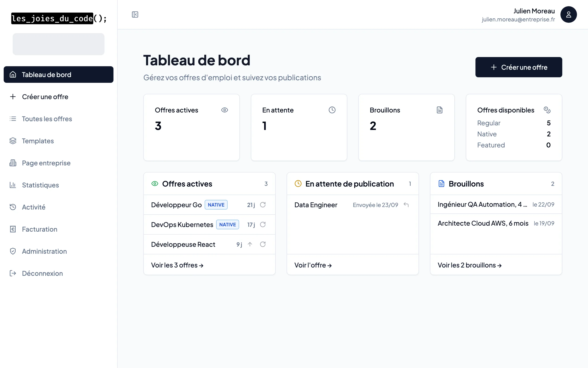Collapse the sidebar with the panel icon
588x368 pixels.
[x=135, y=14]
